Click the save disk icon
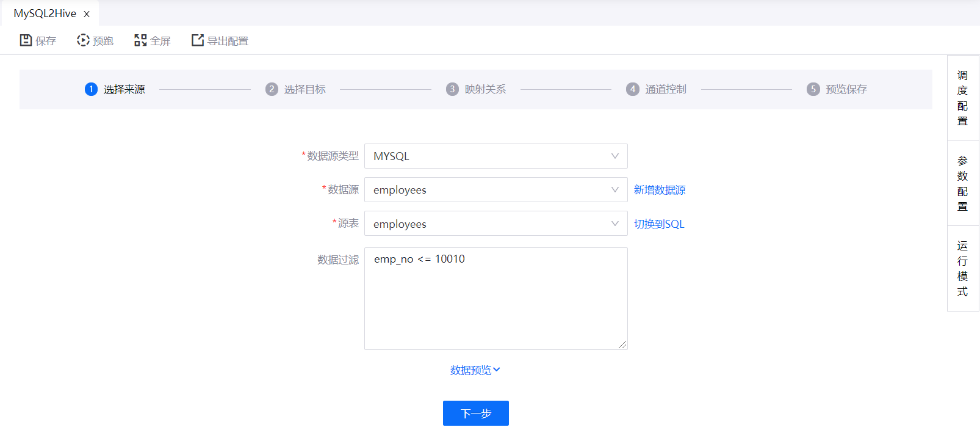Screen dimensions: 980x441 [x=26, y=40]
